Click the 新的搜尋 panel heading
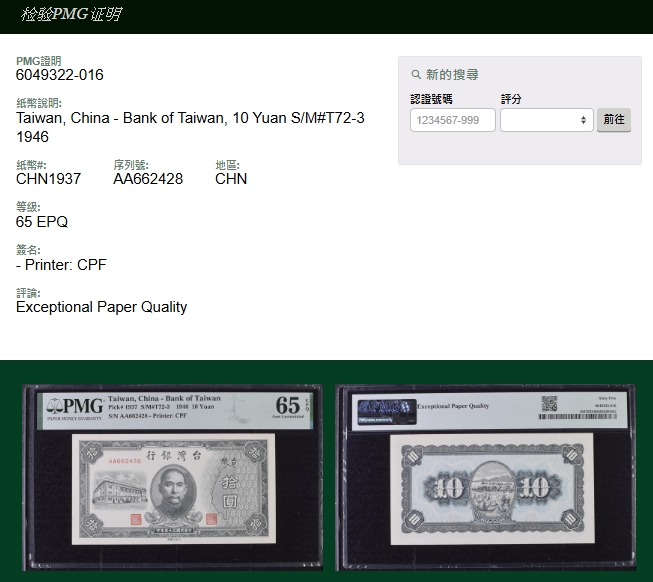653x582 pixels. coord(452,75)
